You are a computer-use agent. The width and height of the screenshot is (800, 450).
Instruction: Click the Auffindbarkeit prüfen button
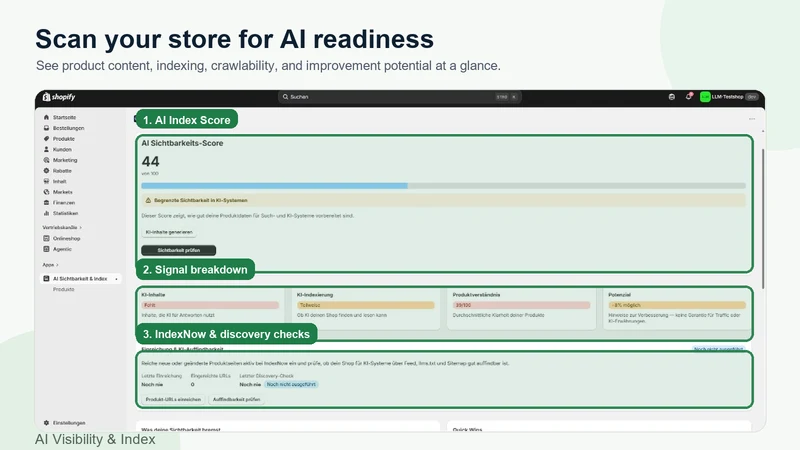tap(236, 399)
